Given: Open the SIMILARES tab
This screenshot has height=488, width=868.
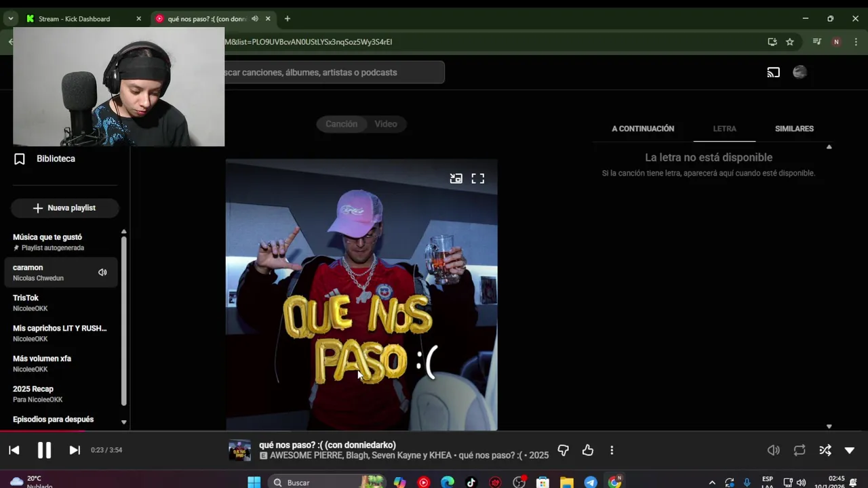Looking at the screenshot, I should click(x=794, y=129).
